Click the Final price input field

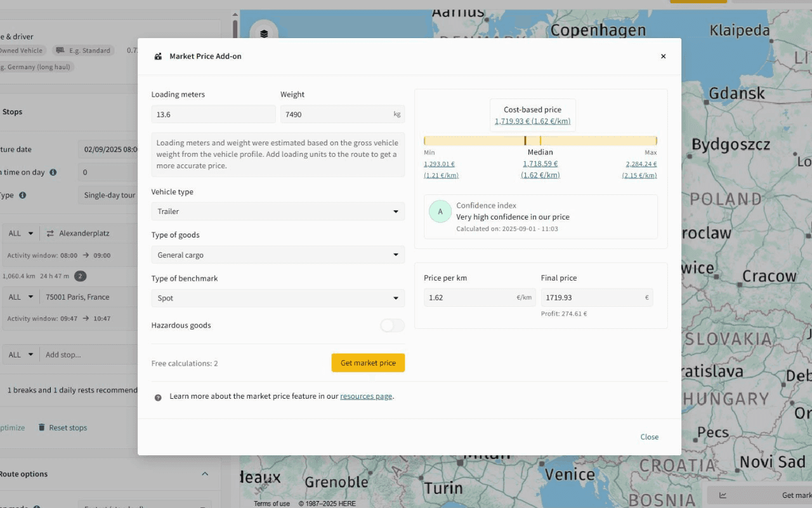(591, 298)
